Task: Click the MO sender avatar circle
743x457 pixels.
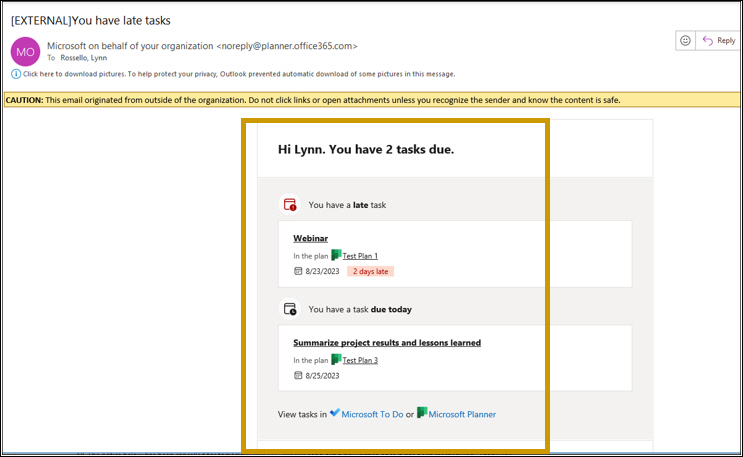Action: [26, 52]
